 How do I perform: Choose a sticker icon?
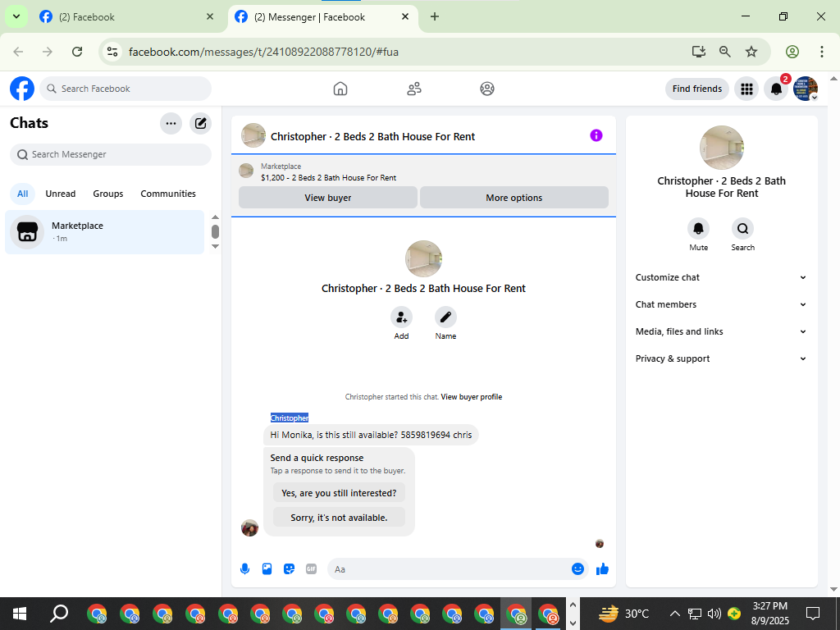pos(290,569)
